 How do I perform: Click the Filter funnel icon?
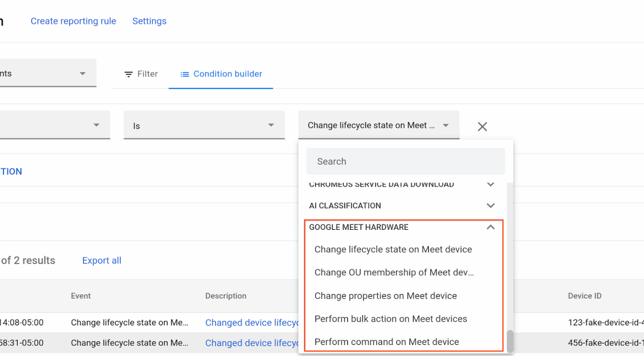coord(129,74)
